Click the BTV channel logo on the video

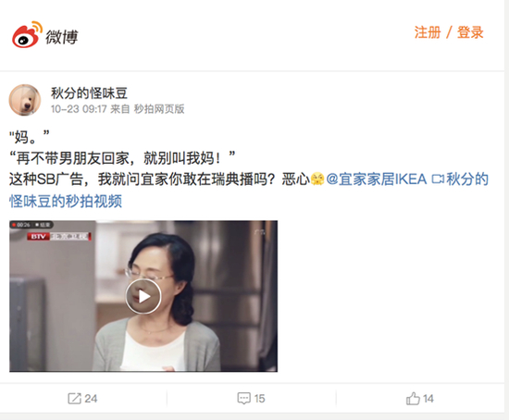[38, 236]
